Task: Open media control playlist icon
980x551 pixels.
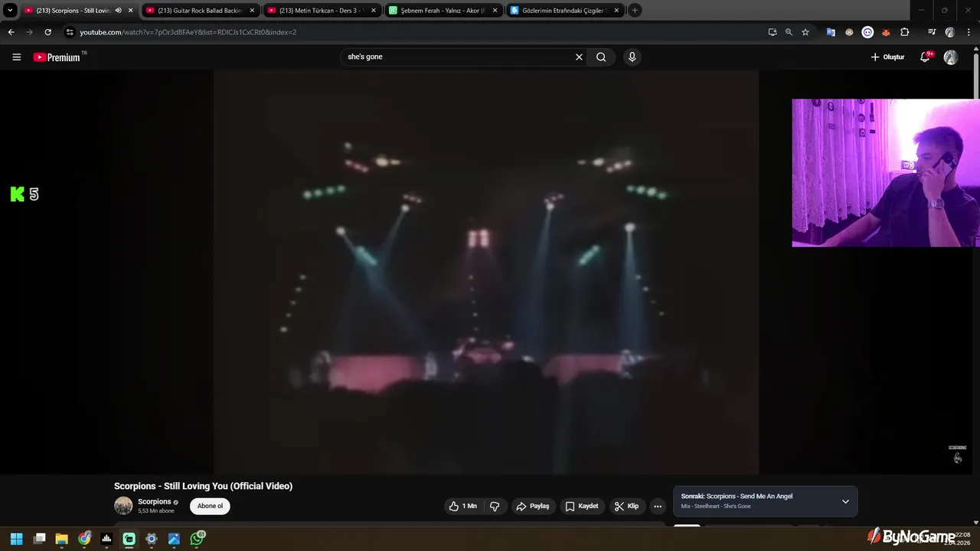Action: coord(932,32)
